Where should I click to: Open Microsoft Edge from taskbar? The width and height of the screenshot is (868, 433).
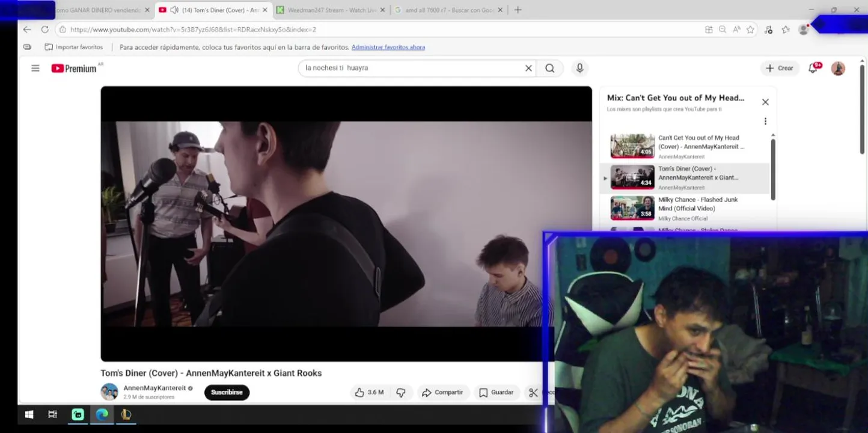pyautogui.click(x=102, y=414)
